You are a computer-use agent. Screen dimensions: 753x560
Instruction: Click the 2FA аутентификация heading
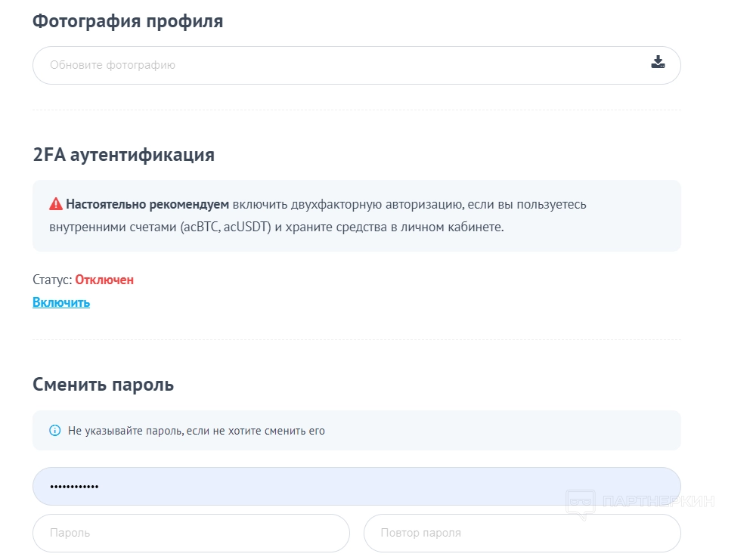coord(123,155)
